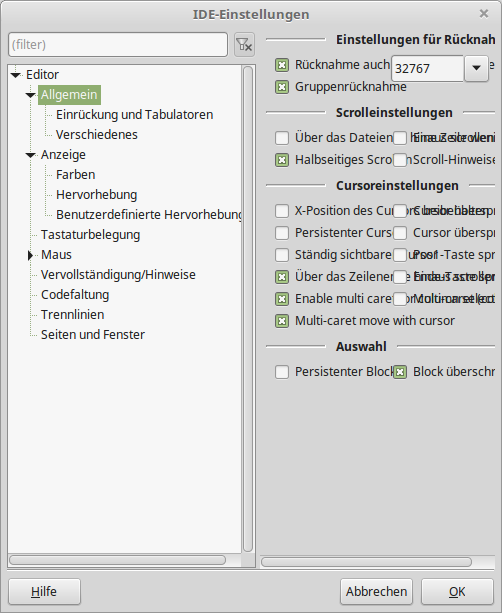Uncheck Multi-caret move with cursor
The image size is (502, 613).
282,321
